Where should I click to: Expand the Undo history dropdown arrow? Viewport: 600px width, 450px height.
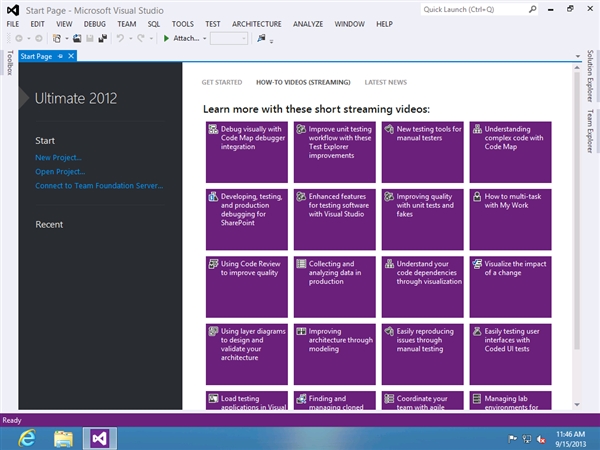(130, 38)
